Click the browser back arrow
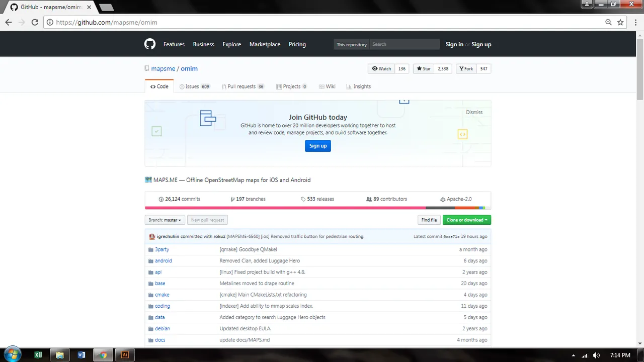Image resolution: width=644 pixels, height=362 pixels. 9,22
